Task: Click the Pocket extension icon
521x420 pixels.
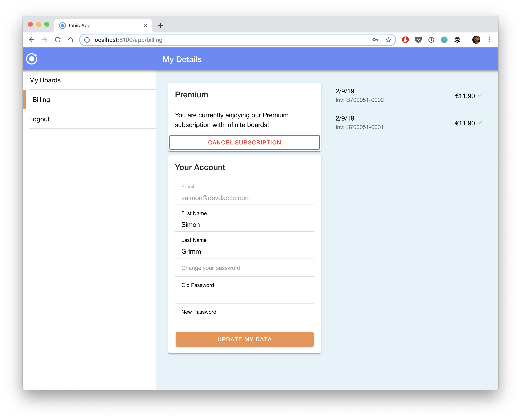Action: (x=418, y=40)
